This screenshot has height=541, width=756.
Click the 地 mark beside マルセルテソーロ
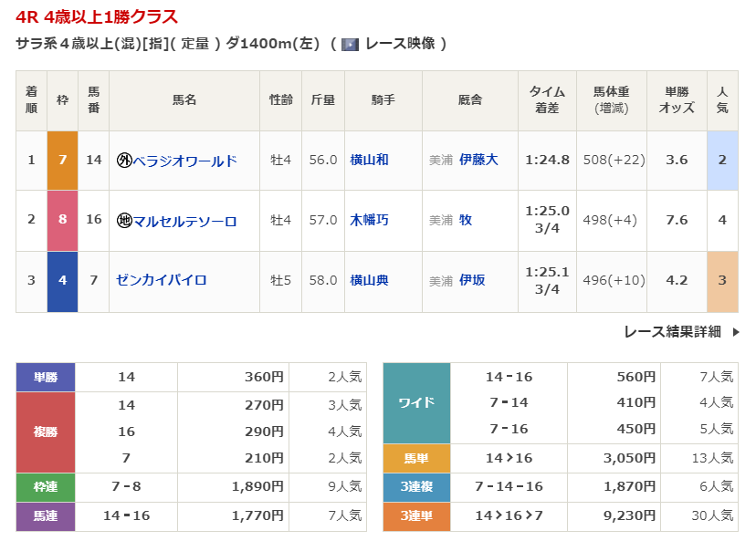coord(124,221)
